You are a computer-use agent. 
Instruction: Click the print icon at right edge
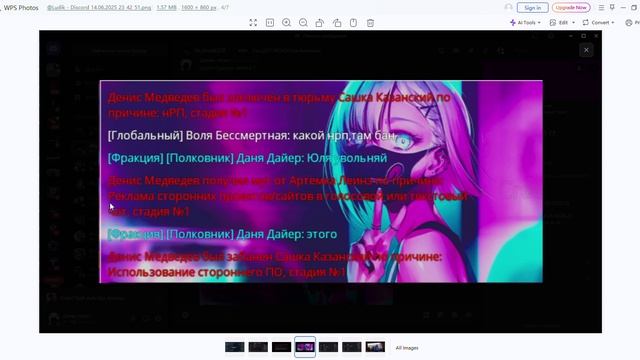pos(629,22)
